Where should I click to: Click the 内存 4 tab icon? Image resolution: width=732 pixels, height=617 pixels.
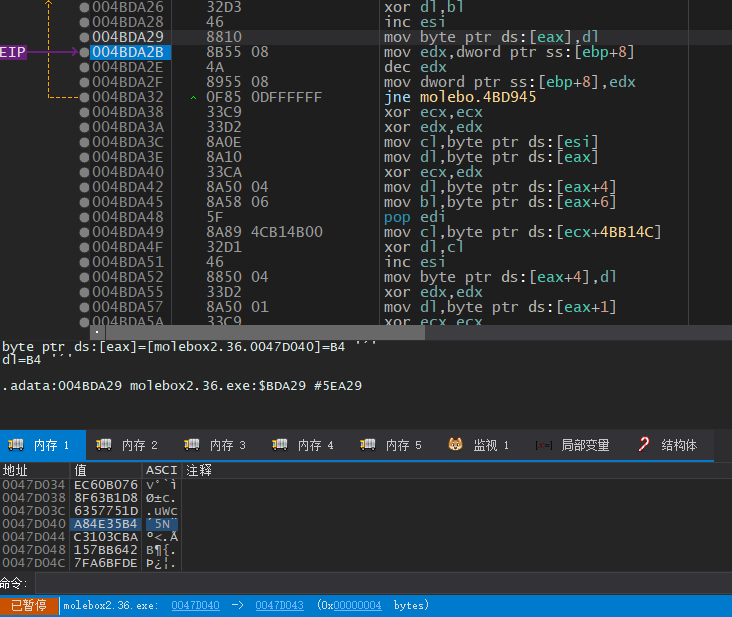tap(280, 445)
